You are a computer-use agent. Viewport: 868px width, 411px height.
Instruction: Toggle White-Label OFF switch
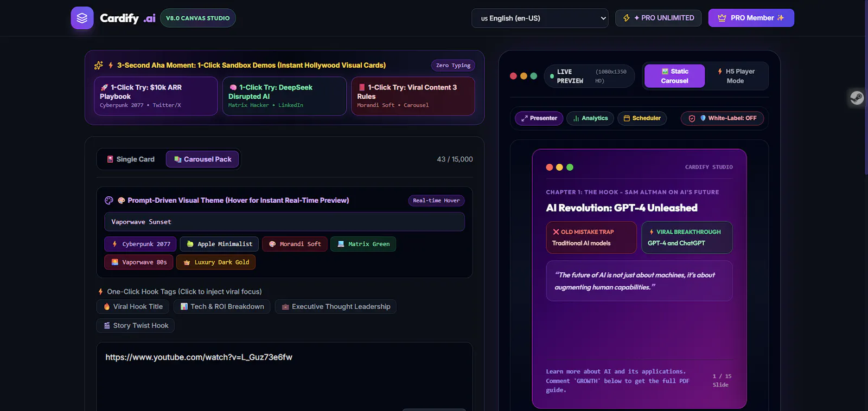pos(722,118)
